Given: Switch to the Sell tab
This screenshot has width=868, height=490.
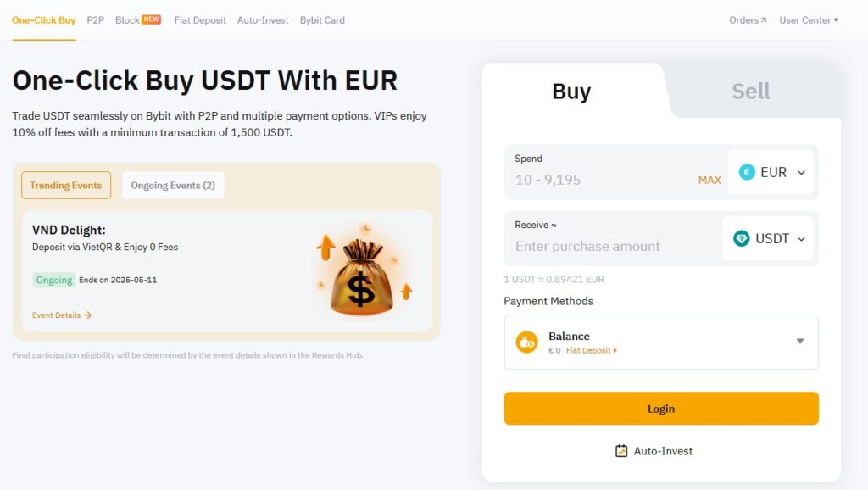Looking at the screenshot, I should (749, 91).
